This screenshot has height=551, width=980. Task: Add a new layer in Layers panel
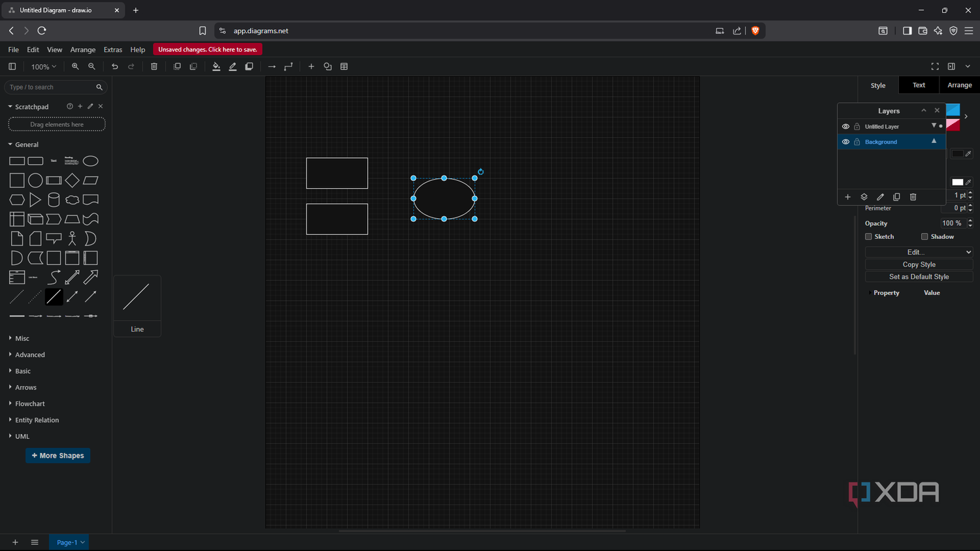(847, 197)
